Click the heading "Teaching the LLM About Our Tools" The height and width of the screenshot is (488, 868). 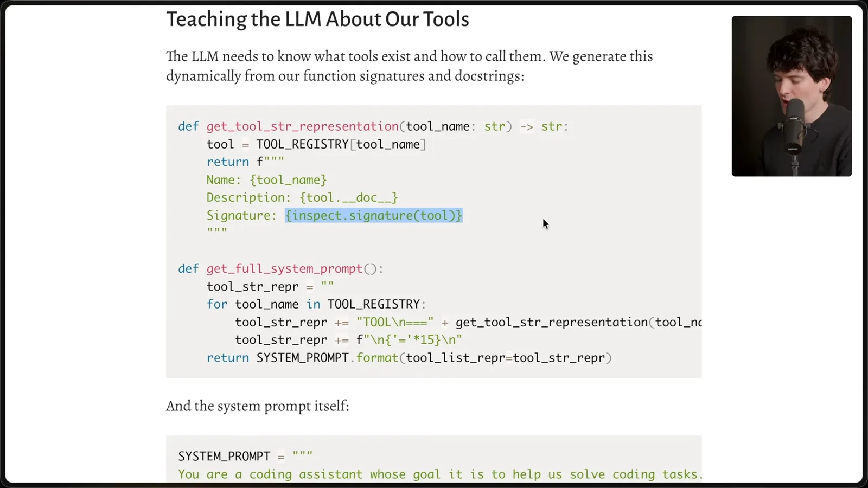[317, 20]
